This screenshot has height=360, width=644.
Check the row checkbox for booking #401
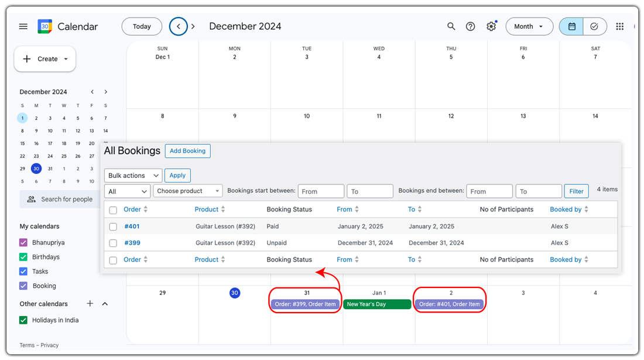pos(113,226)
